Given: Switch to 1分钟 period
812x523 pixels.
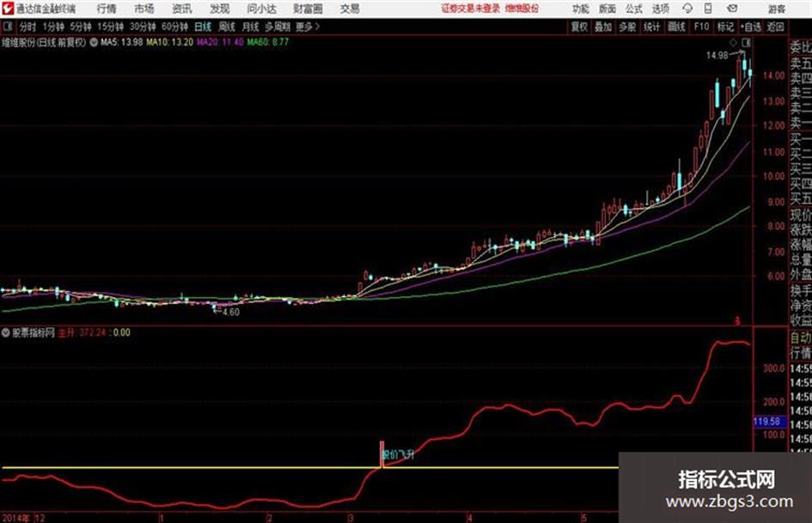Looking at the screenshot, I should click(53, 27).
